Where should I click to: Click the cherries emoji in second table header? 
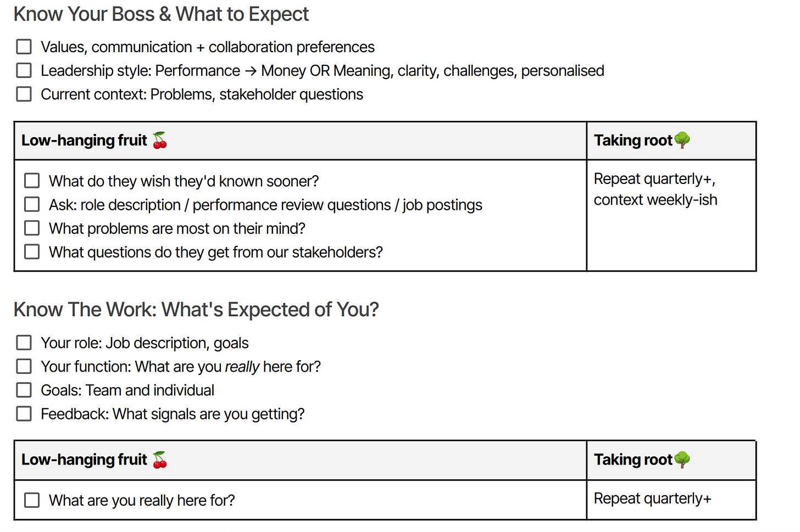(160, 460)
